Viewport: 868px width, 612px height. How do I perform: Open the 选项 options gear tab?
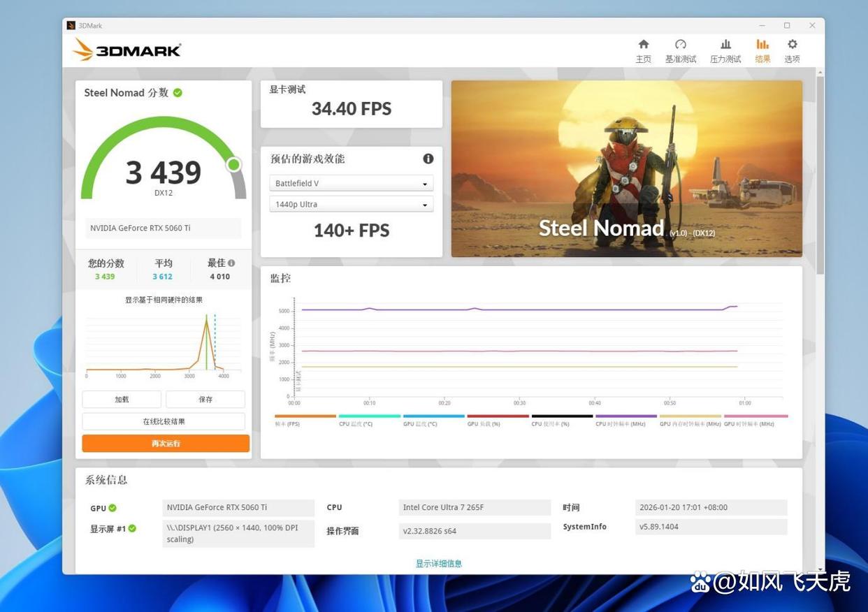pos(792,51)
